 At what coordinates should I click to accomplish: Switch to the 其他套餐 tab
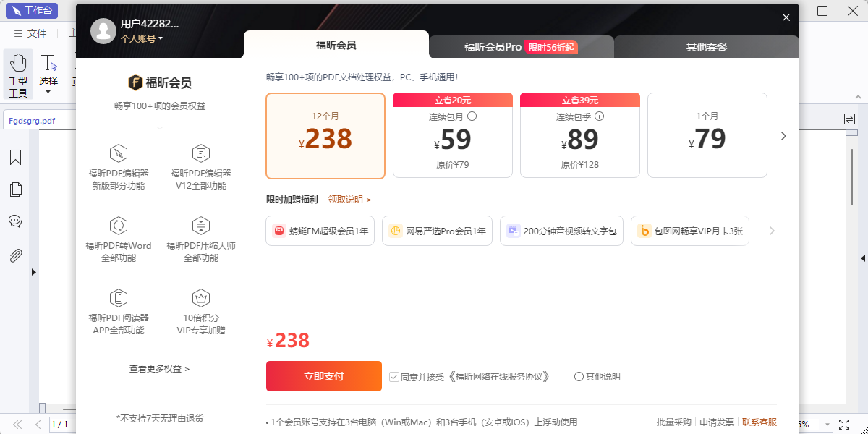click(x=707, y=46)
